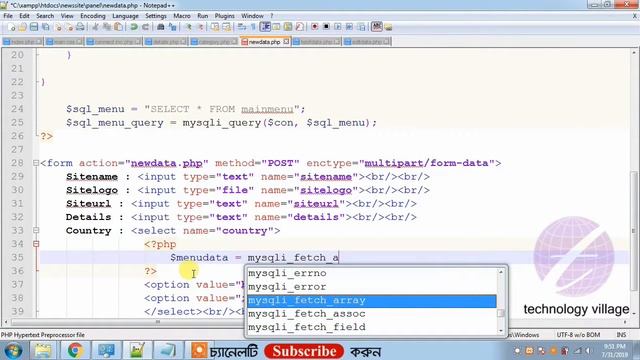Open the Plugins menu
640x360 pixels.
pyautogui.click(x=224, y=16)
